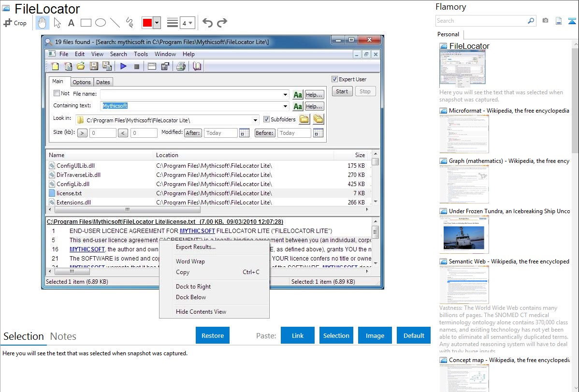Open the Notes tab
579x392 pixels.
[63, 336]
